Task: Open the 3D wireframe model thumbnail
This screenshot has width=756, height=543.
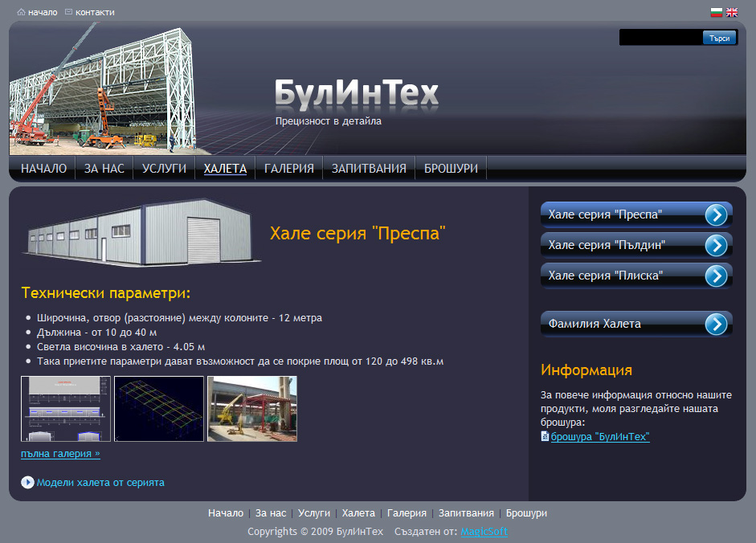Action: click(159, 409)
